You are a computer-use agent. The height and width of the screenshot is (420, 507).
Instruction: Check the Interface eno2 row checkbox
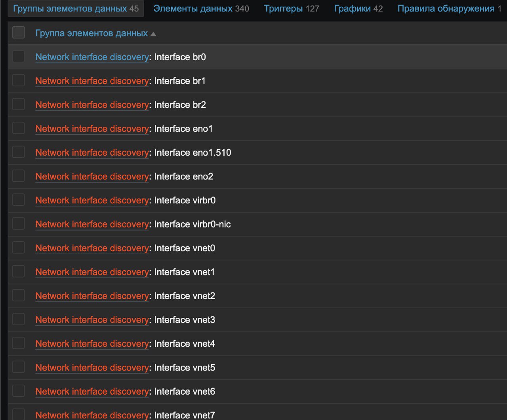click(19, 176)
